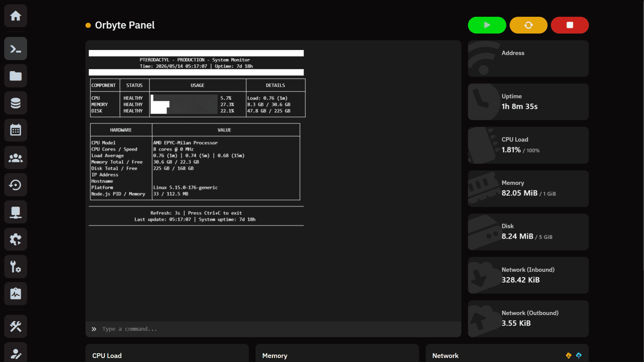
Task: Open the Files folder icon
Action: [15, 76]
